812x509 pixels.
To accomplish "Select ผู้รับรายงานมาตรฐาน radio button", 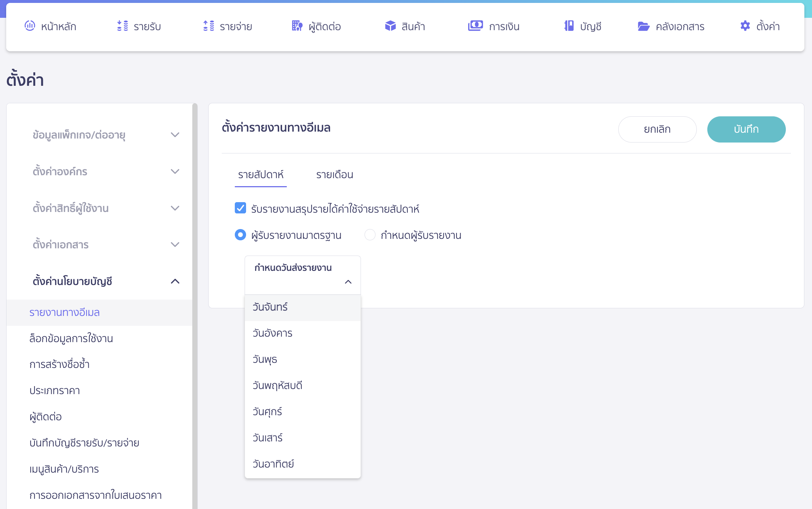I will pos(240,235).
